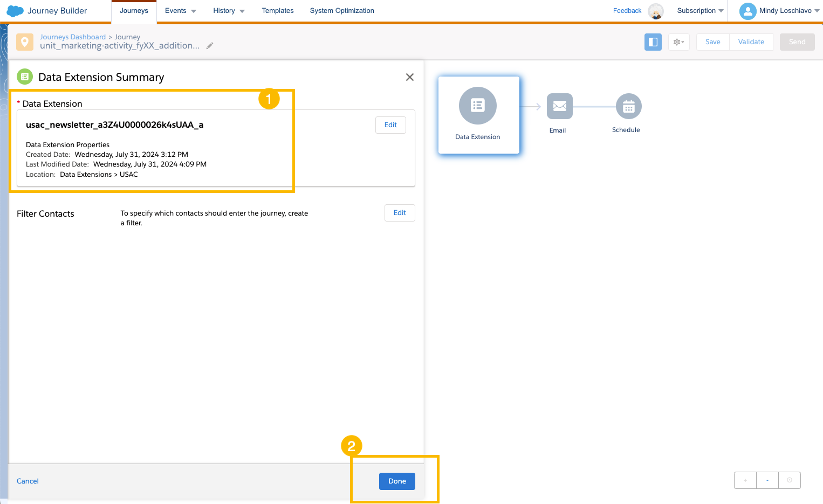Click the split-panel view toggle icon

[x=653, y=42]
